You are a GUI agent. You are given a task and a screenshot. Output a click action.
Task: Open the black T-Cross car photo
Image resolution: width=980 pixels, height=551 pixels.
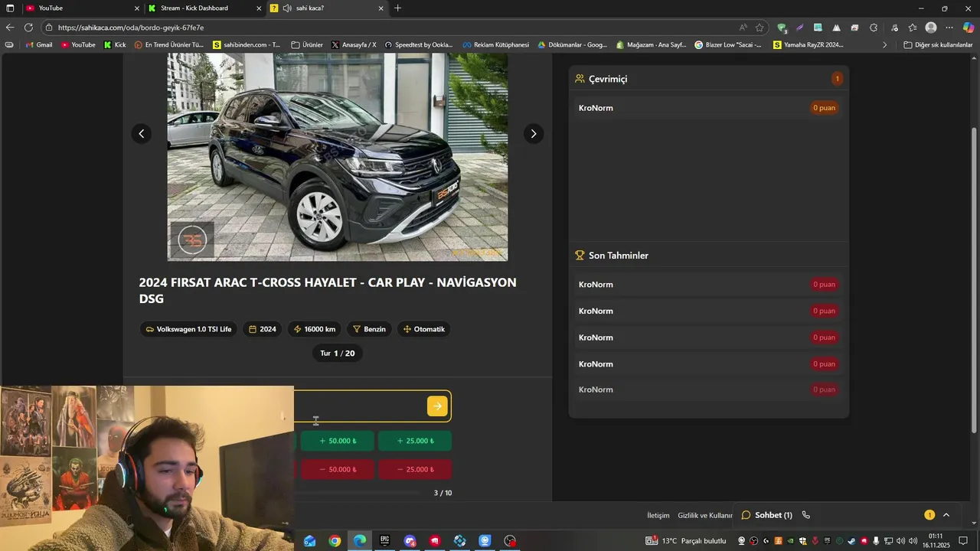click(x=338, y=157)
